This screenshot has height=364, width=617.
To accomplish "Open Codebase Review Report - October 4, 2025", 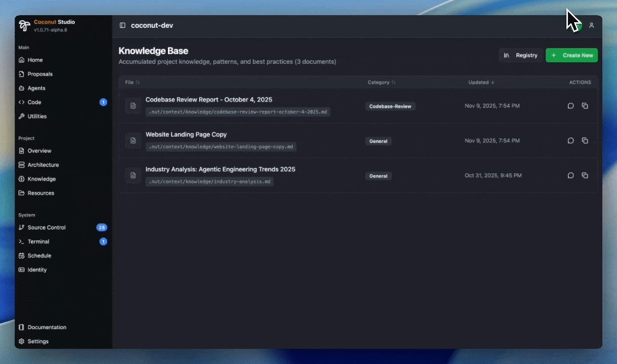I will tap(209, 100).
